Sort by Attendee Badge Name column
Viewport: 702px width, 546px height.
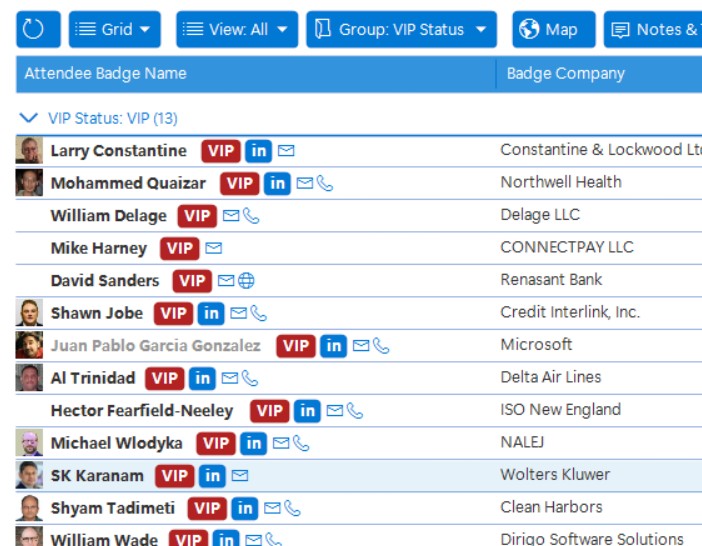point(256,73)
